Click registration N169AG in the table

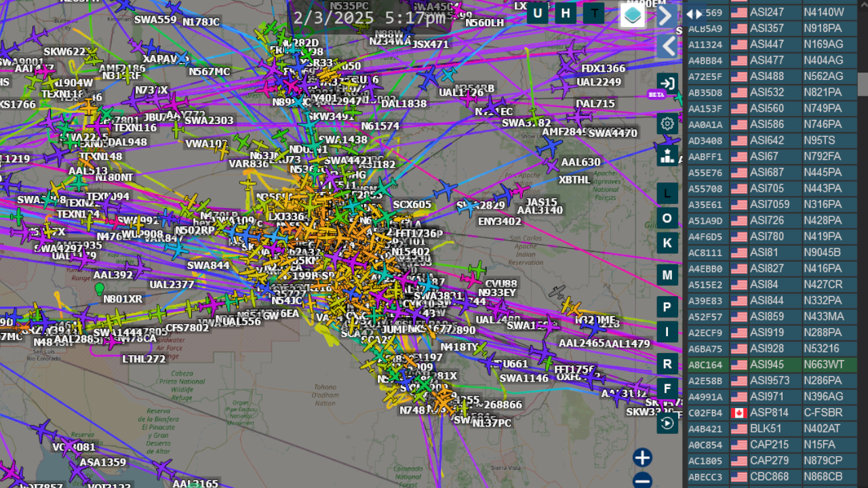[x=823, y=45]
